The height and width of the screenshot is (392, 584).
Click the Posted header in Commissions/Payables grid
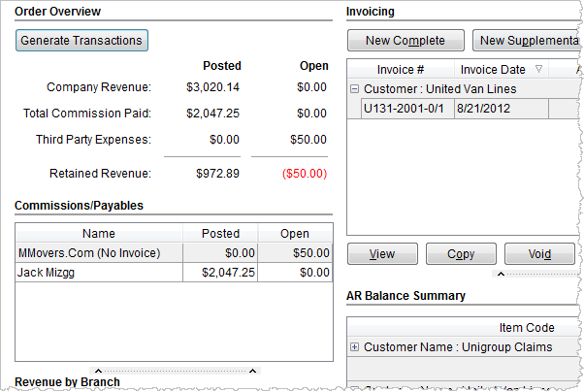(219, 234)
